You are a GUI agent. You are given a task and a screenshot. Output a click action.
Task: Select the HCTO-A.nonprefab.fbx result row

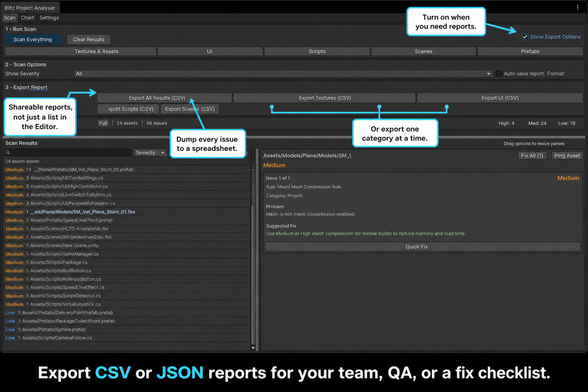(x=126, y=228)
